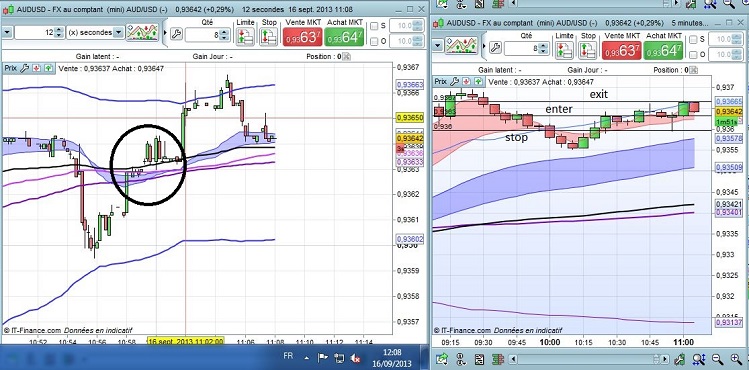Click list/notes icon in bottom toolbar
The height and width of the screenshot is (370, 749).
click(x=480, y=359)
